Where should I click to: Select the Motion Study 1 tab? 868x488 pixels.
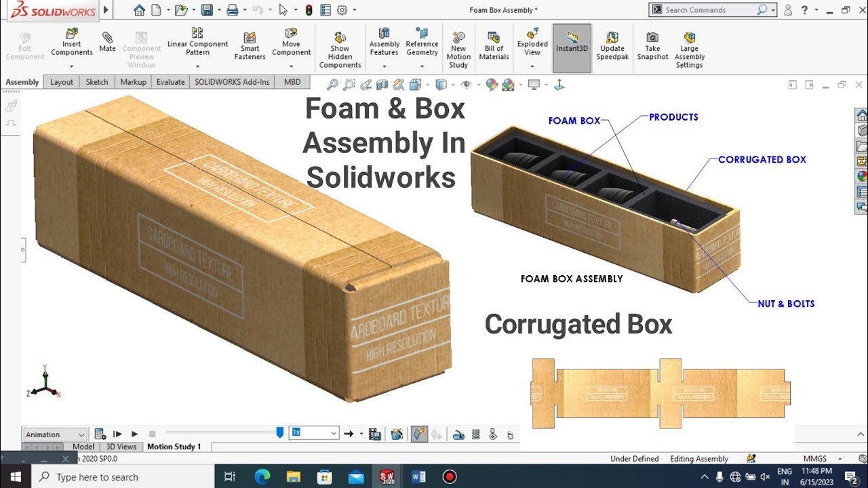174,447
